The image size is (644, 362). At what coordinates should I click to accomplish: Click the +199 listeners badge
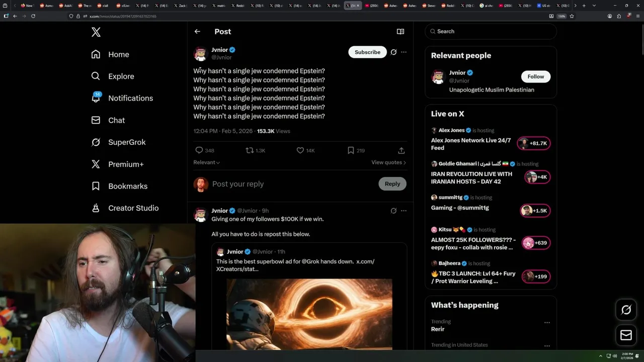pyautogui.click(x=536, y=277)
